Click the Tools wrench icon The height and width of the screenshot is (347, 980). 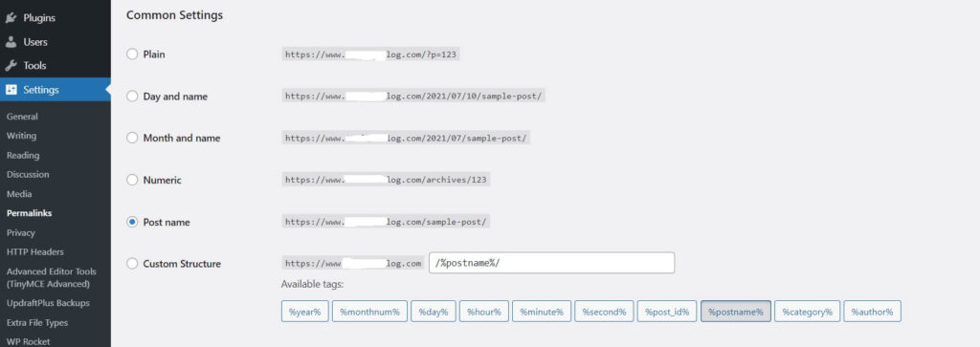coord(11,66)
